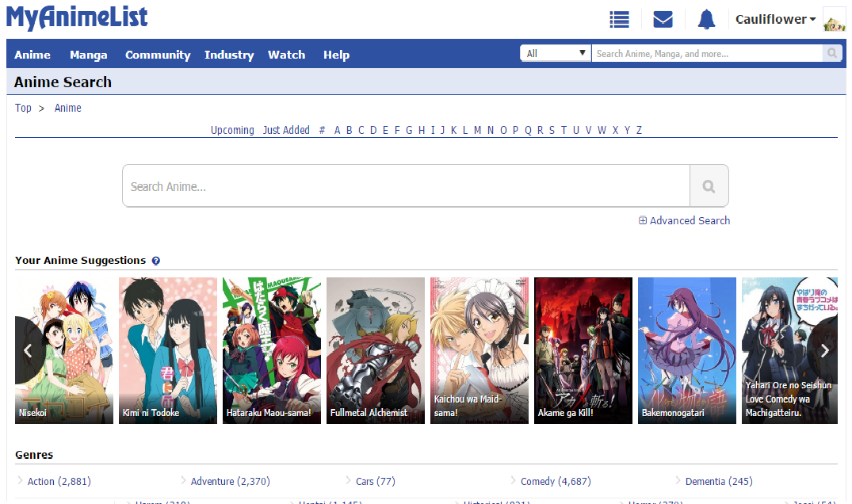Browse anime starting with K
The width and height of the screenshot is (852, 504).
(x=453, y=130)
